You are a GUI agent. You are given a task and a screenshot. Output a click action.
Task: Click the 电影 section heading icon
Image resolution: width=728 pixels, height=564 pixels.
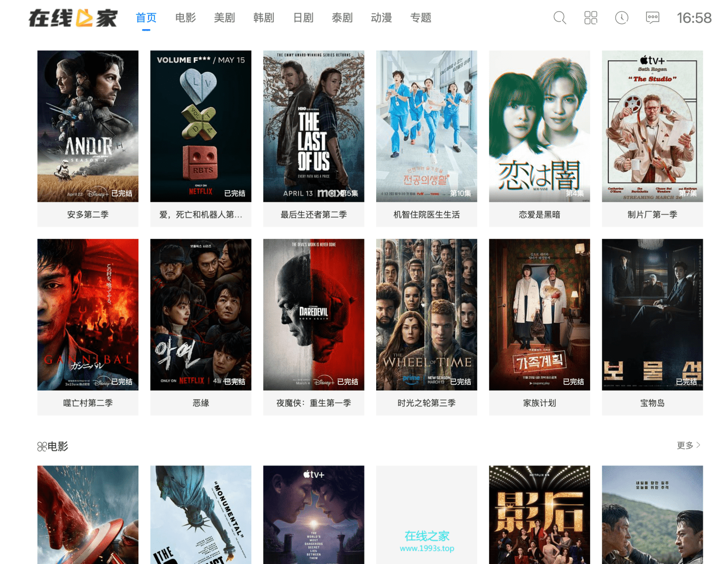pyautogui.click(x=42, y=447)
